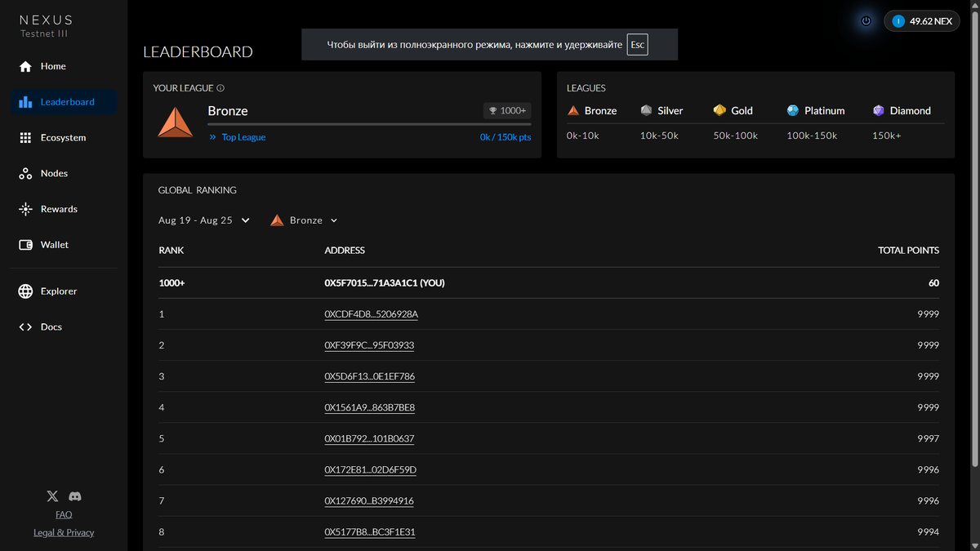This screenshot has width=980, height=551.
Task: Click the 0k-10k Bronze range text
Action: [583, 136]
